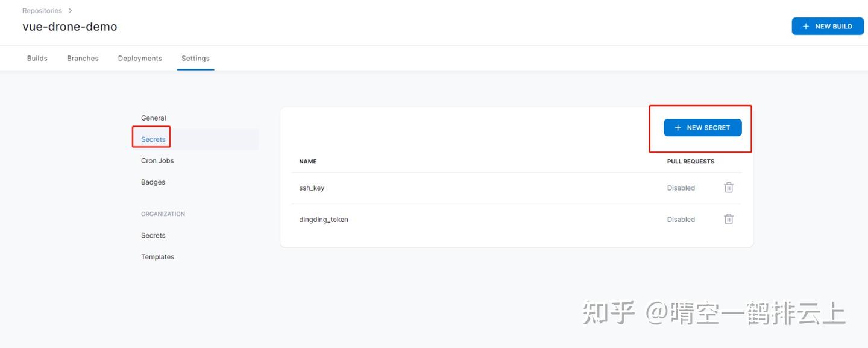Delete the ssh_key secret via trash icon
Viewport: 868px width, 348px height.
(728, 188)
